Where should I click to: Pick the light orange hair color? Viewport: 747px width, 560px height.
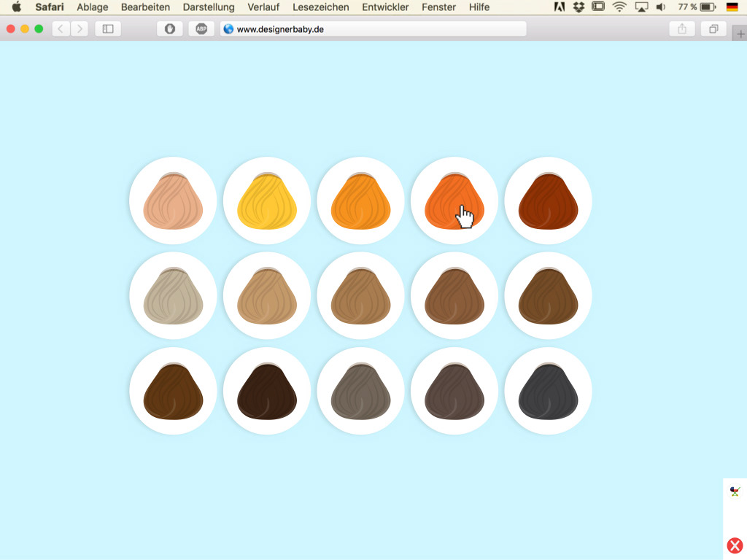pyautogui.click(x=360, y=201)
